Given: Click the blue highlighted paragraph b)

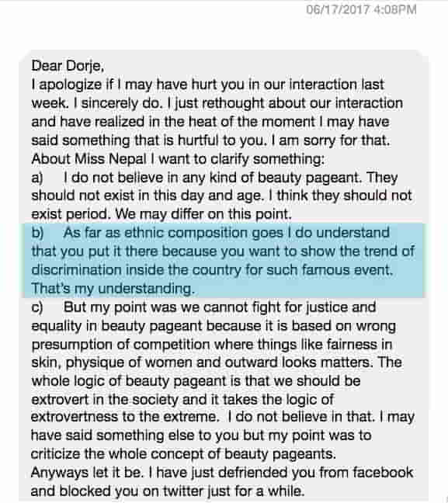Looking at the screenshot, I should 224,260.
